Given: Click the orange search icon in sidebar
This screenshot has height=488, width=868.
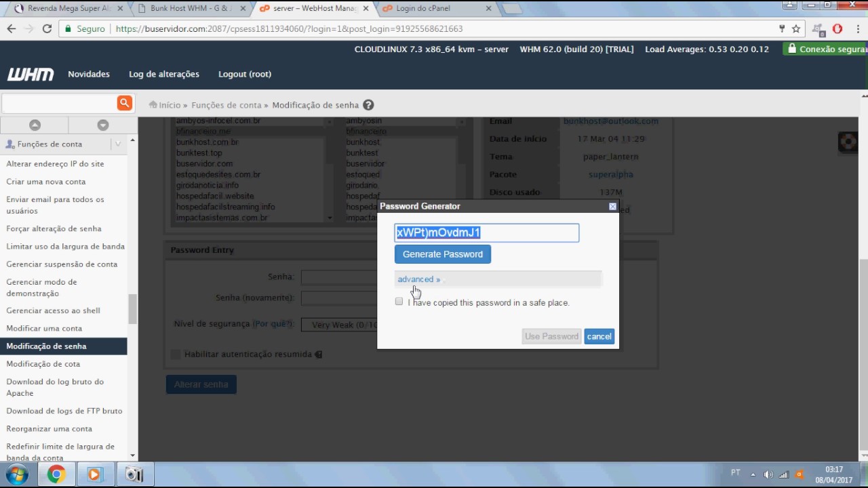Looking at the screenshot, I should click(x=124, y=103).
